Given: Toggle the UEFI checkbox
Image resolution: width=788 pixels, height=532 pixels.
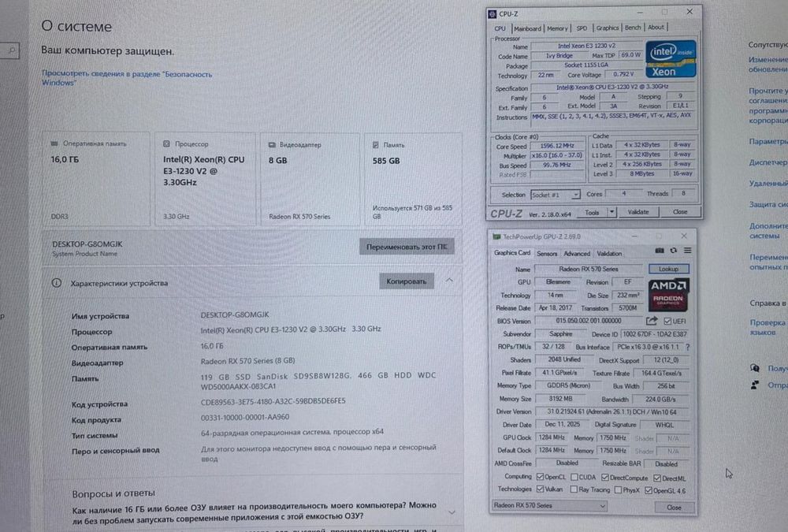Looking at the screenshot, I should (667, 322).
